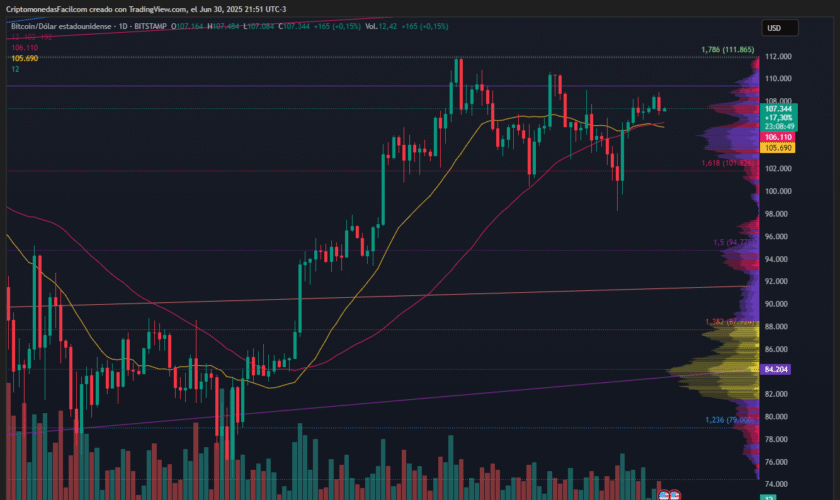Click the open value O107.164 in legend
The width and height of the screenshot is (840, 500).
click(x=187, y=26)
